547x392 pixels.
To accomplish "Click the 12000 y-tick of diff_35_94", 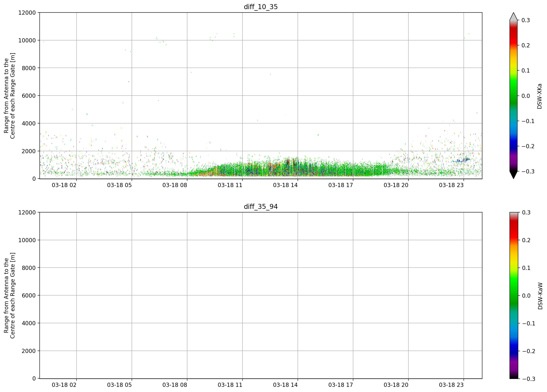I will [x=27, y=213].
